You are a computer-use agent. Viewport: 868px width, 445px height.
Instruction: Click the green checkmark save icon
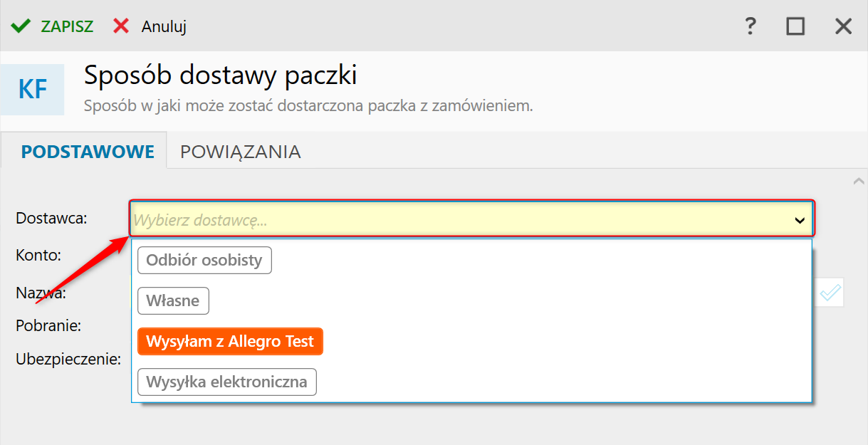coord(21,26)
